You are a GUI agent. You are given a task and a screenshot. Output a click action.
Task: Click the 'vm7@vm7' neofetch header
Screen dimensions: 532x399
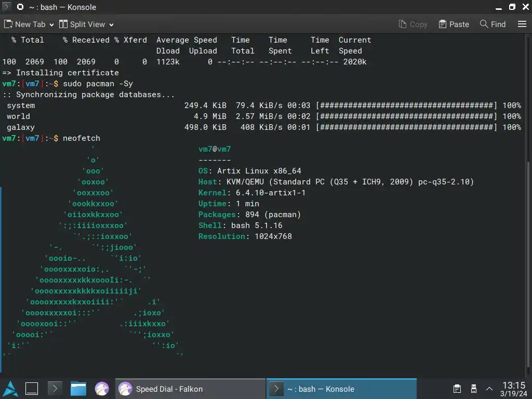(215, 149)
